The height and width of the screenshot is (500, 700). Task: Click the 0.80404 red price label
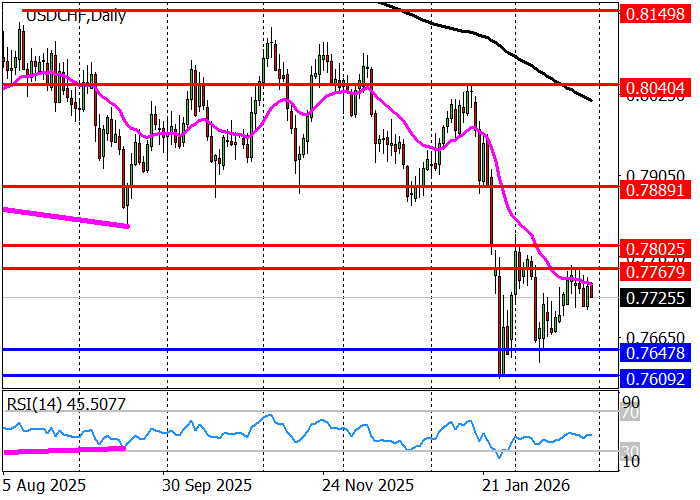(x=655, y=88)
